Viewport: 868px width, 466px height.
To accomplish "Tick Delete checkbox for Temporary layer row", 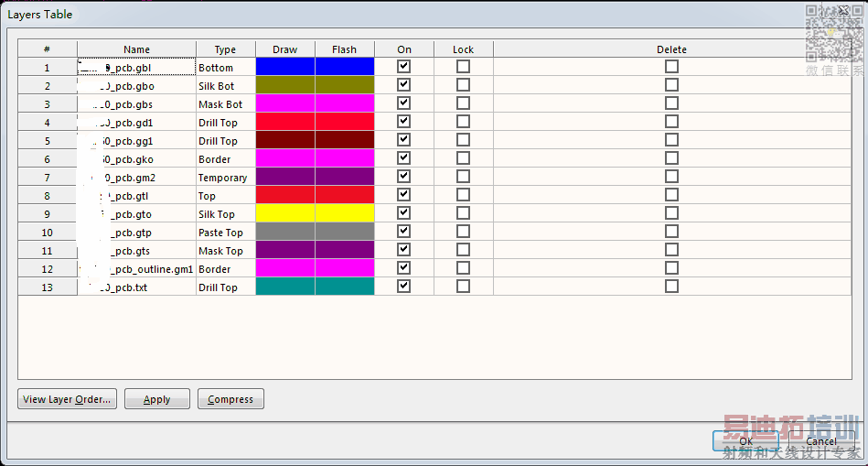I will coord(671,176).
